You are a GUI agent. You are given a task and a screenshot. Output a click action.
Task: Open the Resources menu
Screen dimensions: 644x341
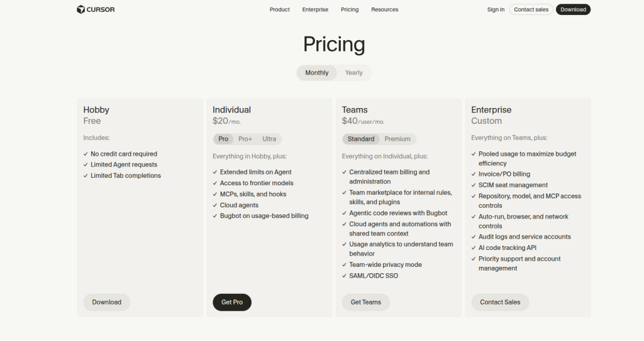384,9
